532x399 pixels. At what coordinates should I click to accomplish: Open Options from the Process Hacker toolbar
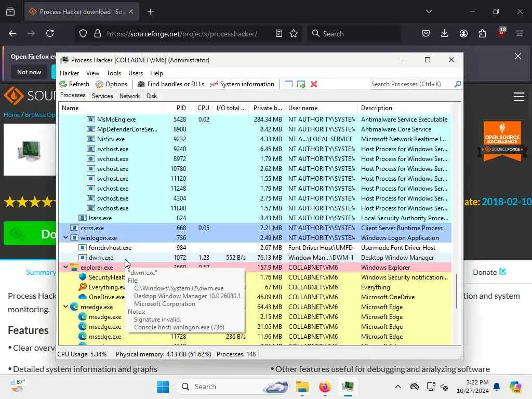pos(111,84)
